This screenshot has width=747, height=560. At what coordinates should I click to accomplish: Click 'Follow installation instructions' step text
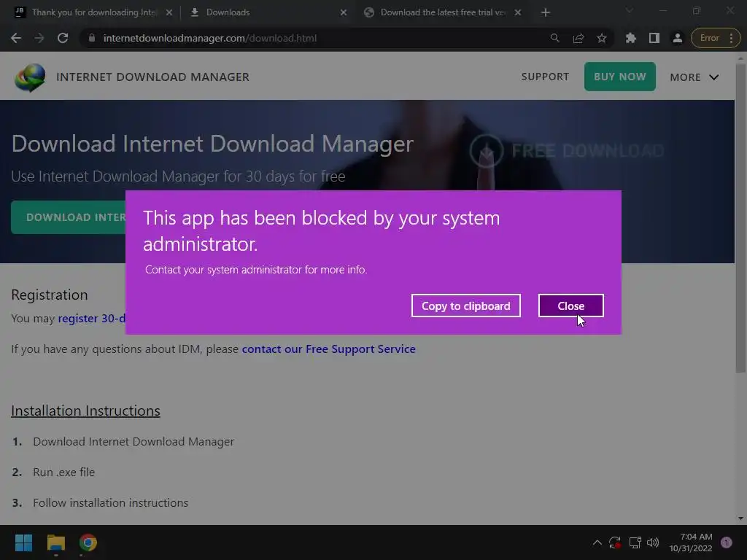(x=111, y=502)
